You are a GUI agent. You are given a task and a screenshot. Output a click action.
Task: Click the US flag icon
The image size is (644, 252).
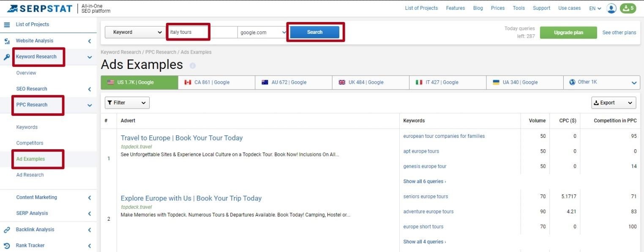111,82
